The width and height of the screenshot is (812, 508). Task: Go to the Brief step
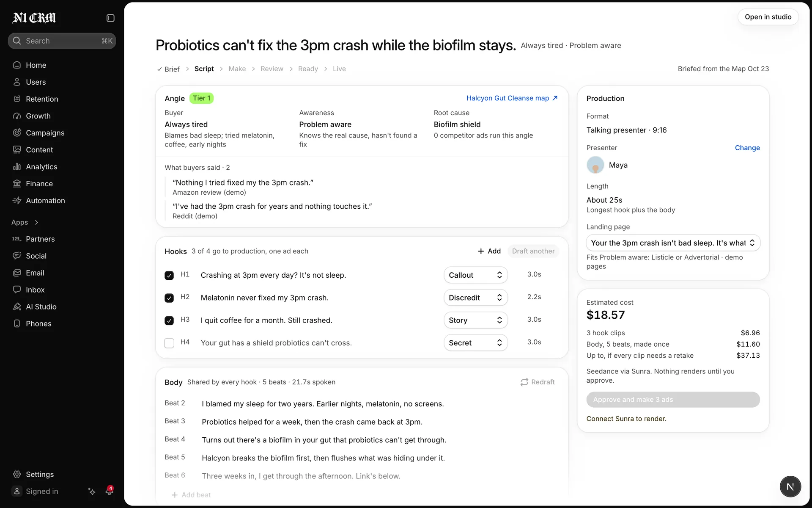[x=168, y=69]
